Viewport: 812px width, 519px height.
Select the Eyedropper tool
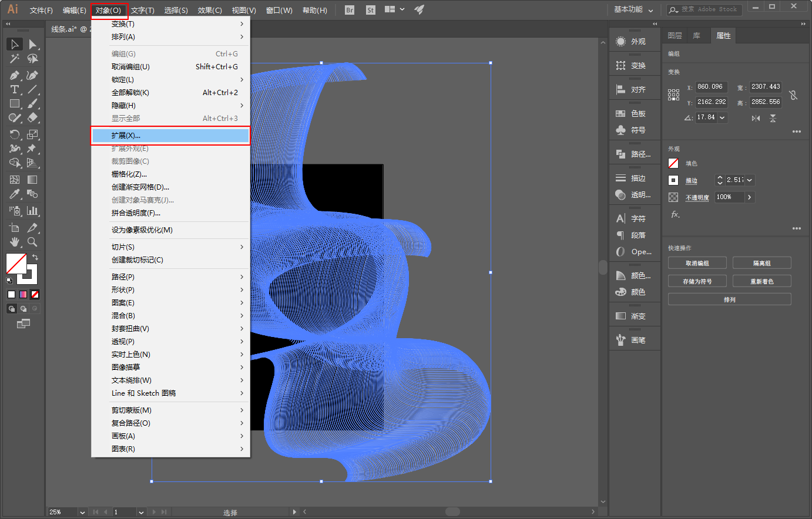click(x=15, y=194)
